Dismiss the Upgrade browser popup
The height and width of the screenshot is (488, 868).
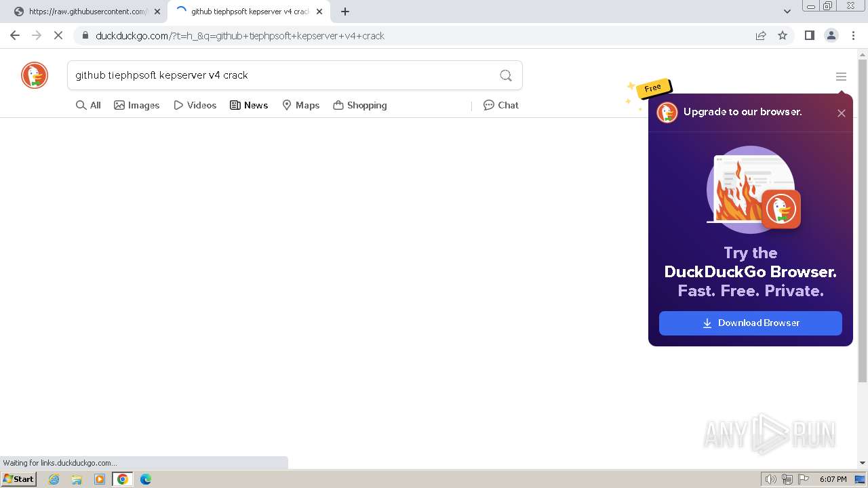(842, 113)
